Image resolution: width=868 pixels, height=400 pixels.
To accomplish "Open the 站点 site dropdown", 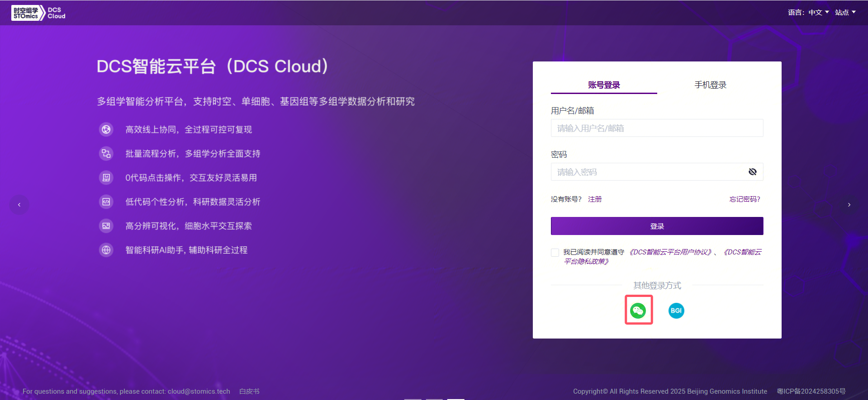I will click(x=845, y=12).
